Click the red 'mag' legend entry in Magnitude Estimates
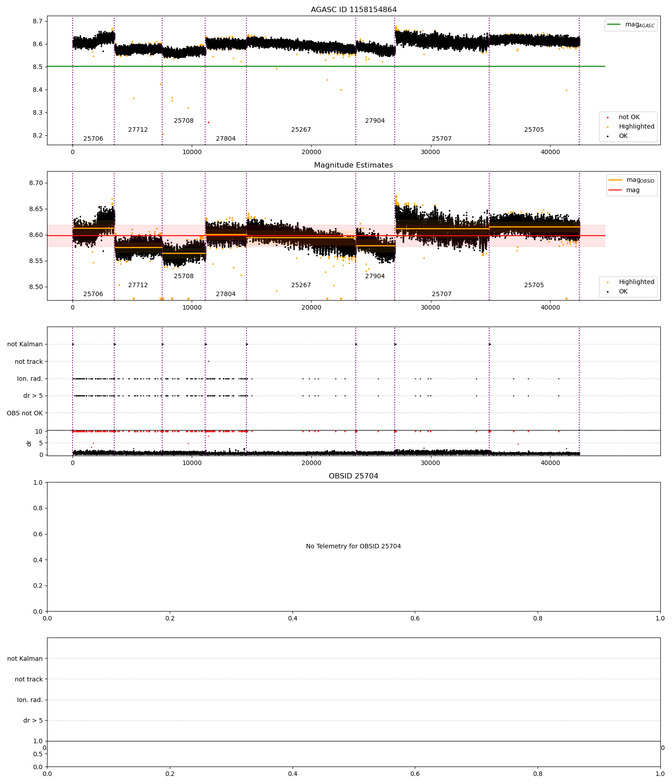Screen dimensions: 672x784 coord(624,190)
